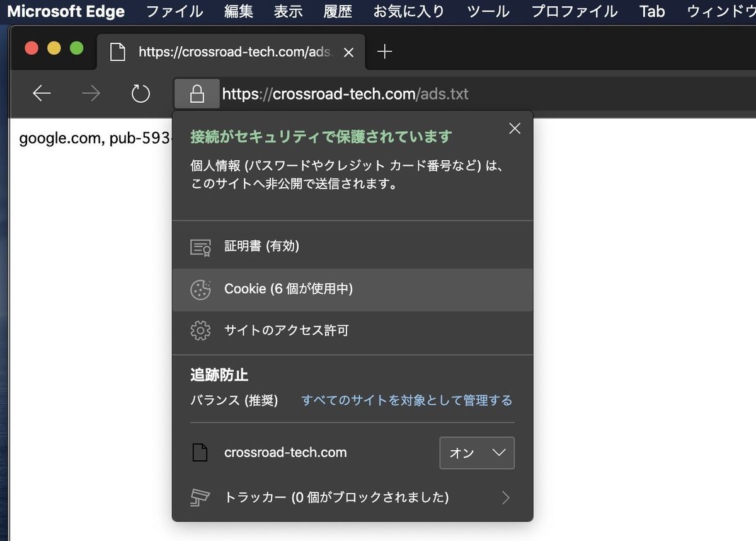Open the ツール menu
The width and height of the screenshot is (756, 541).
[488, 11]
